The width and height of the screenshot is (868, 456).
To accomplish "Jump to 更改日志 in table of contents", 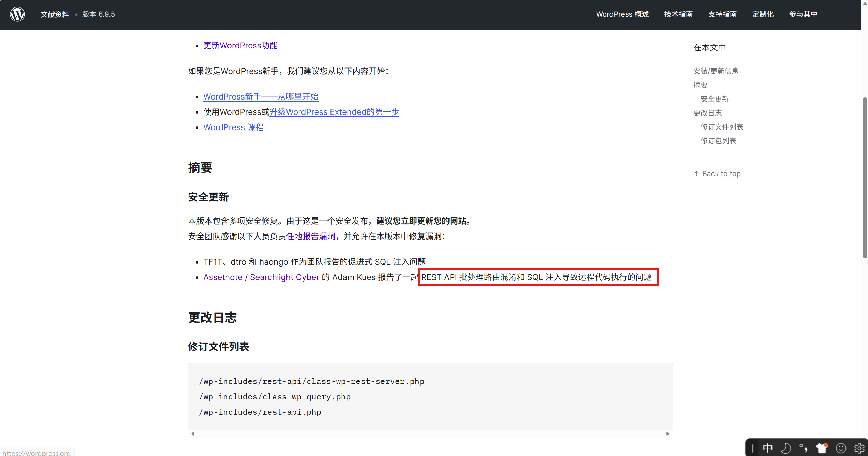I will tap(708, 113).
